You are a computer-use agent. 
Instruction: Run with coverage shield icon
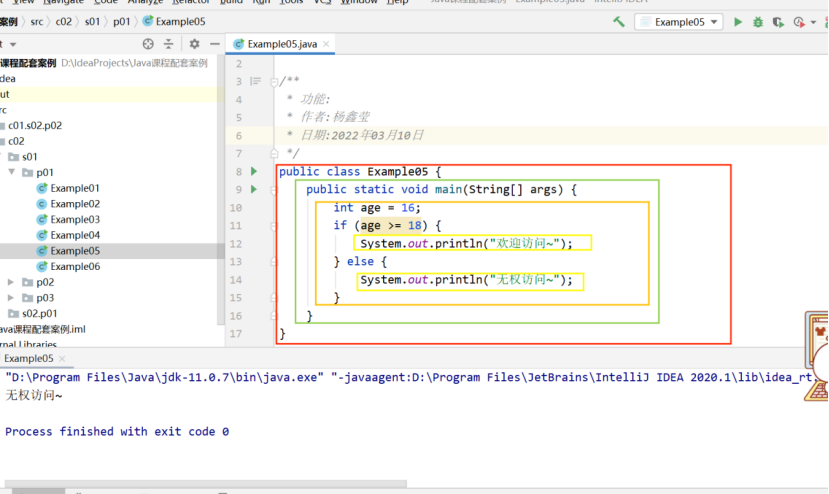778,22
